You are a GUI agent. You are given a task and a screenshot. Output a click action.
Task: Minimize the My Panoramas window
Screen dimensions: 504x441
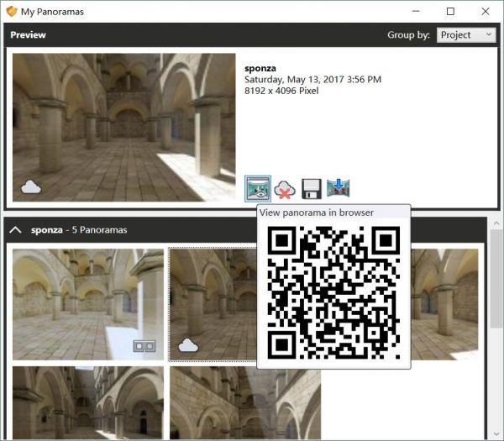416,12
